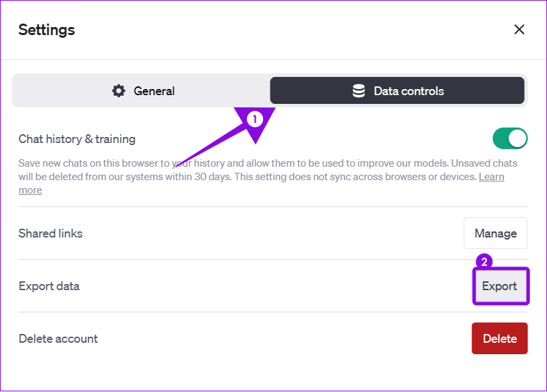Click the Chat history & training label
The image size is (547, 392).
(77, 139)
